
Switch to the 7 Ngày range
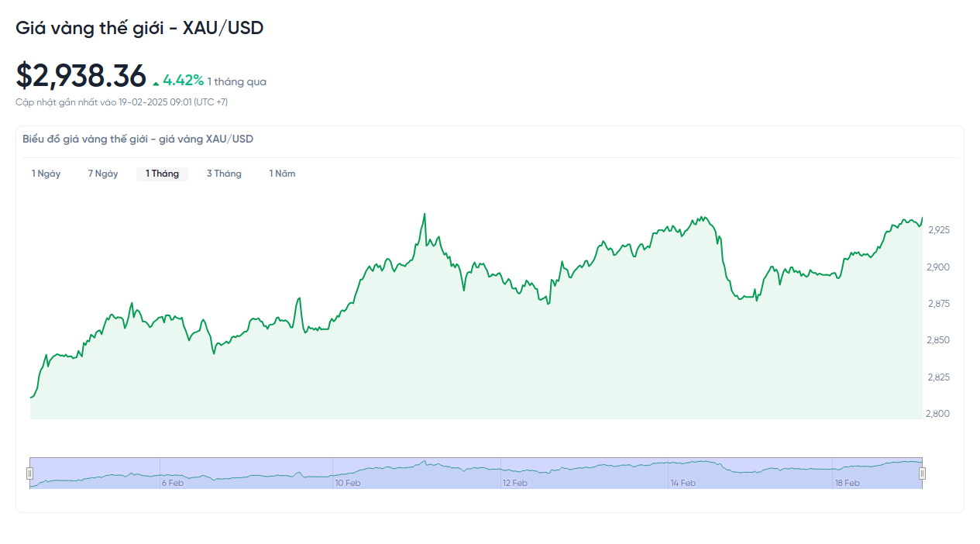click(103, 174)
